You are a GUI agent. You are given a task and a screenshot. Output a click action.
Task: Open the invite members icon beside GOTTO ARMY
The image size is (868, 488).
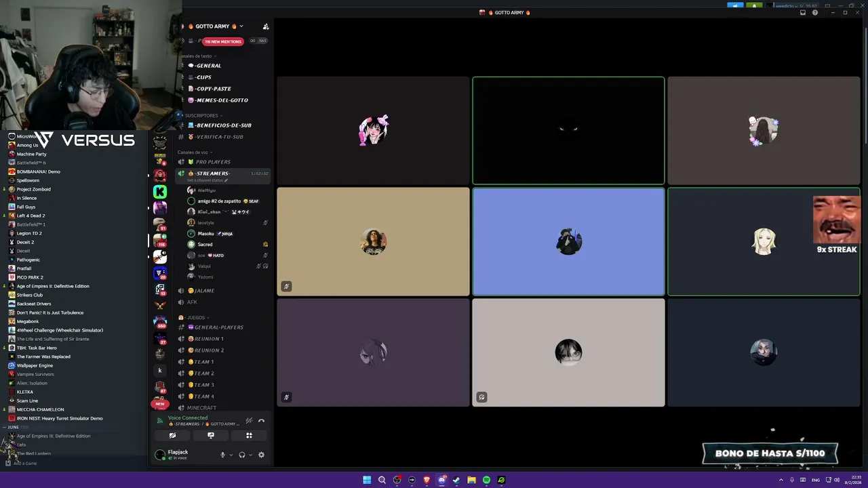[266, 26]
